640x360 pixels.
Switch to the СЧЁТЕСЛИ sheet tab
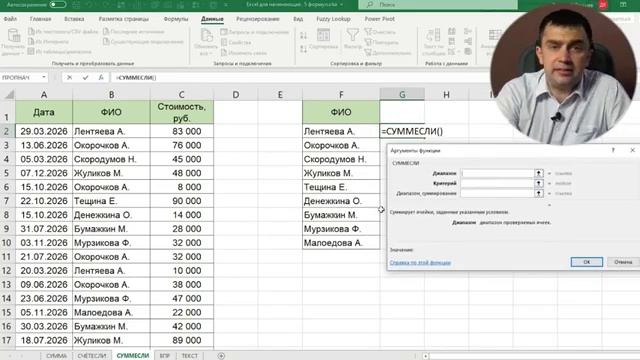92,356
